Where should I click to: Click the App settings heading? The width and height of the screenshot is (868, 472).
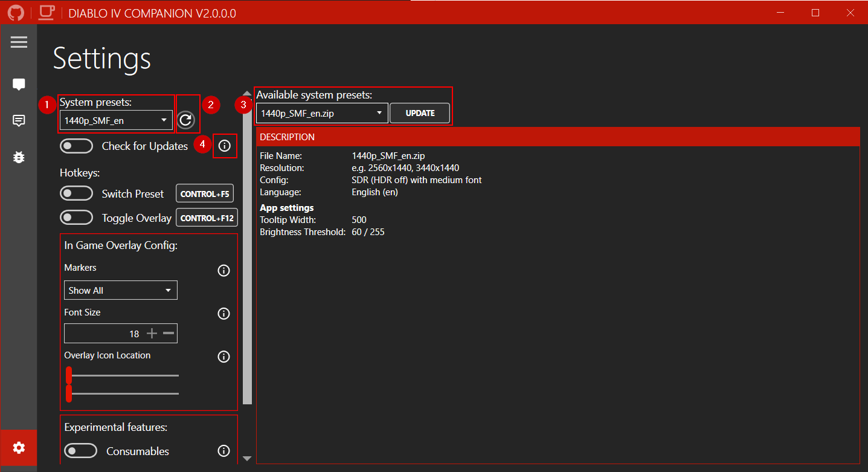point(287,208)
